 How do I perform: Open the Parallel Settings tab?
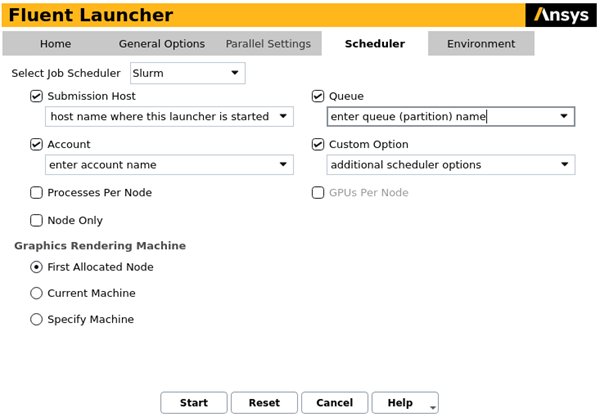pos(268,44)
